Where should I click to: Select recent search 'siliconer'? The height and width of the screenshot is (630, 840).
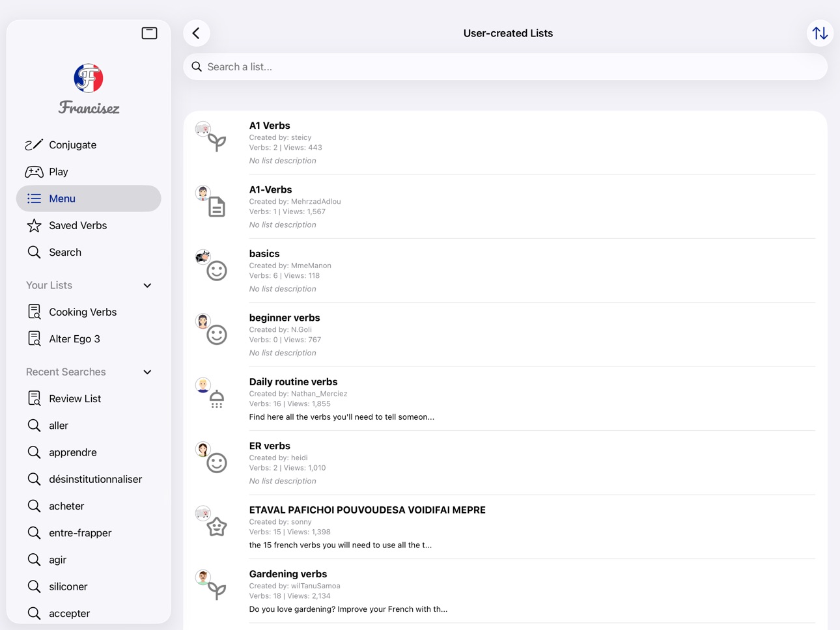point(89,586)
